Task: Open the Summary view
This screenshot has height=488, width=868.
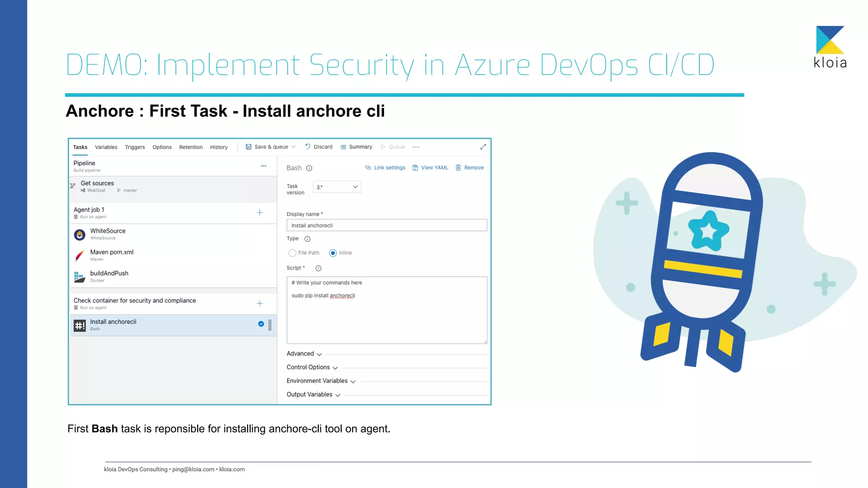Action: (360, 147)
